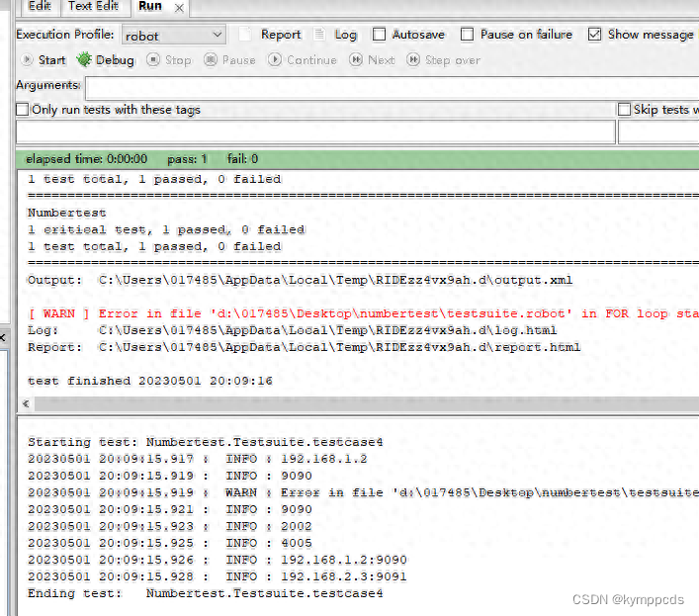Click the Debug button label
The width and height of the screenshot is (699, 616).
tap(115, 60)
